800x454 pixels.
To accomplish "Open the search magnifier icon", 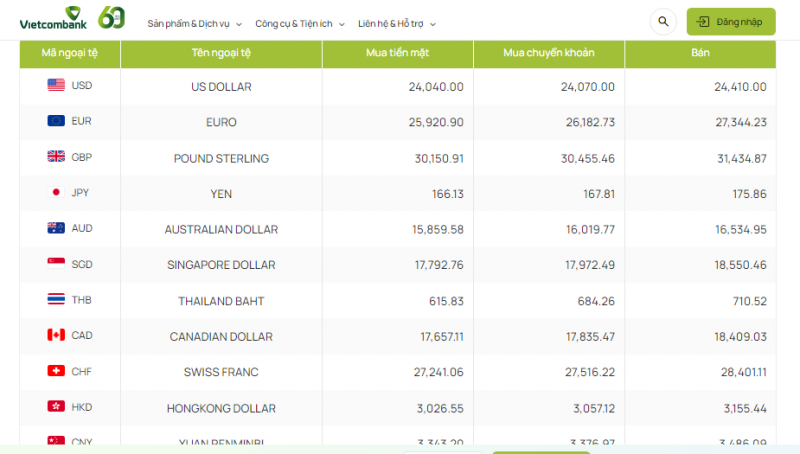I will pyautogui.click(x=662, y=22).
